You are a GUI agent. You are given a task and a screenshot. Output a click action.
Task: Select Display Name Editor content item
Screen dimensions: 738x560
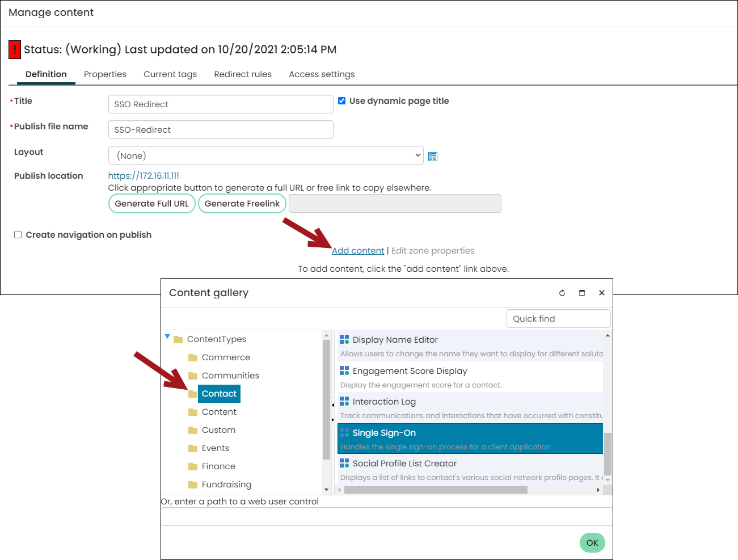(470, 346)
